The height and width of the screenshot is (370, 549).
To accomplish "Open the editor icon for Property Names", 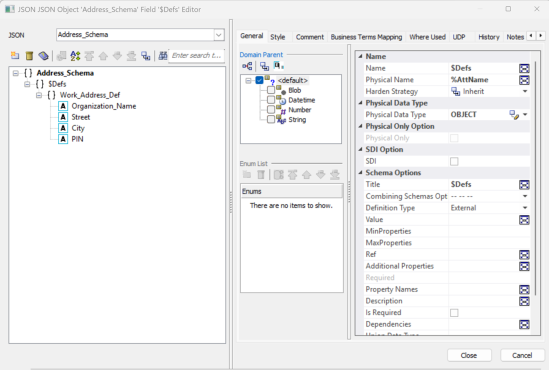I will (x=524, y=289).
